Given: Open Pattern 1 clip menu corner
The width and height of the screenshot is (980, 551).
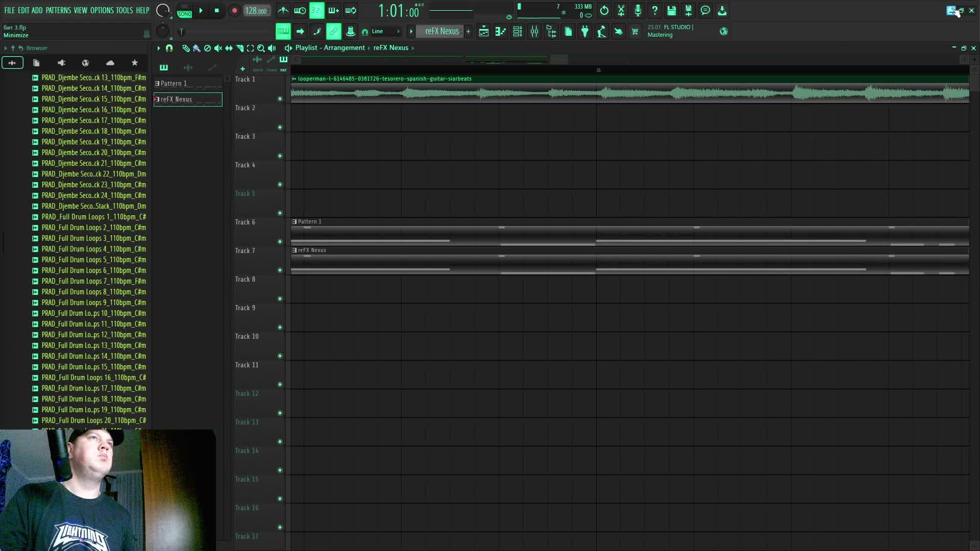Looking at the screenshot, I should point(294,221).
